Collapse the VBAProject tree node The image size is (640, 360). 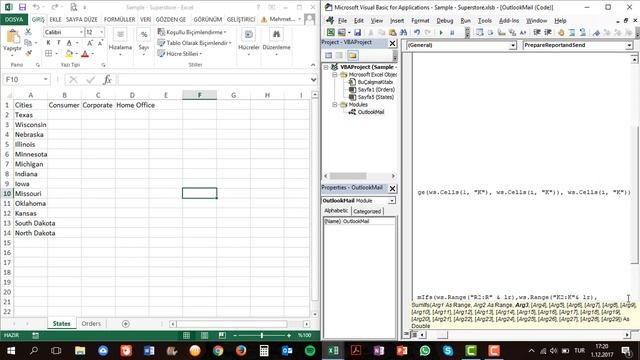click(x=326, y=67)
